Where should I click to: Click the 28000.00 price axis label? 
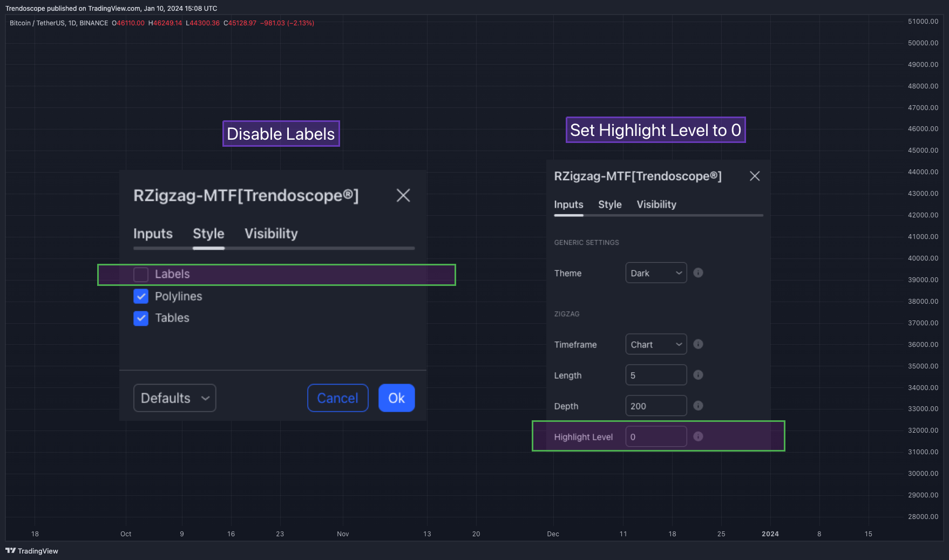(923, 517)
